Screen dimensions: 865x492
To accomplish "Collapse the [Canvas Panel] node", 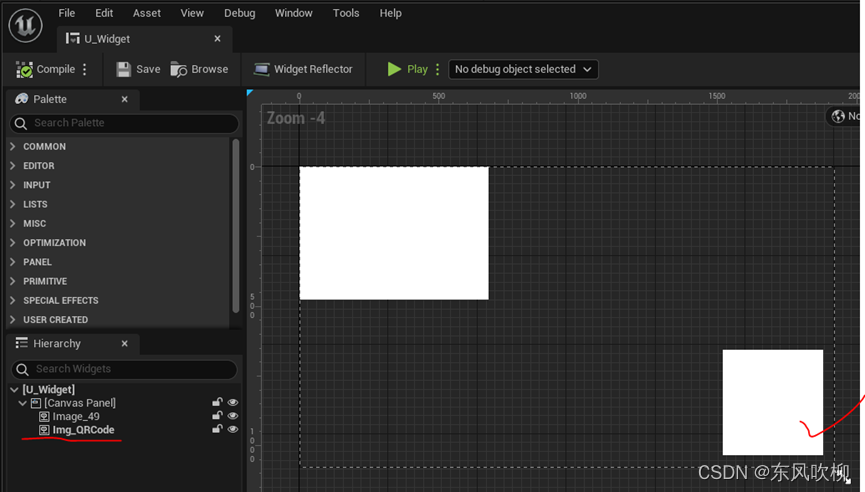I will [23, 403].
